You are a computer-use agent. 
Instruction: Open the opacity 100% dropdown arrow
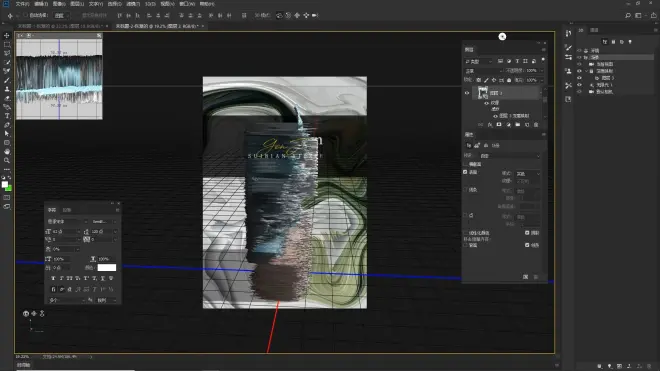542,71
